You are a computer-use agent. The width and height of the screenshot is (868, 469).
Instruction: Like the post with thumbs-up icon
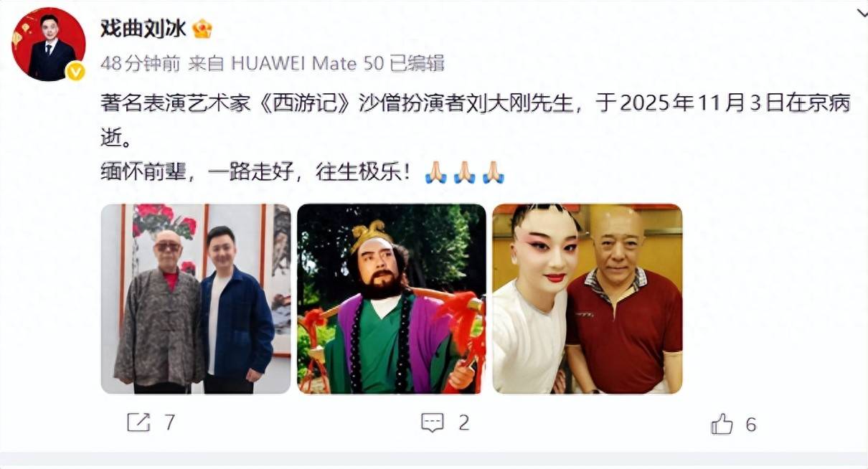[x=722, y=424]
